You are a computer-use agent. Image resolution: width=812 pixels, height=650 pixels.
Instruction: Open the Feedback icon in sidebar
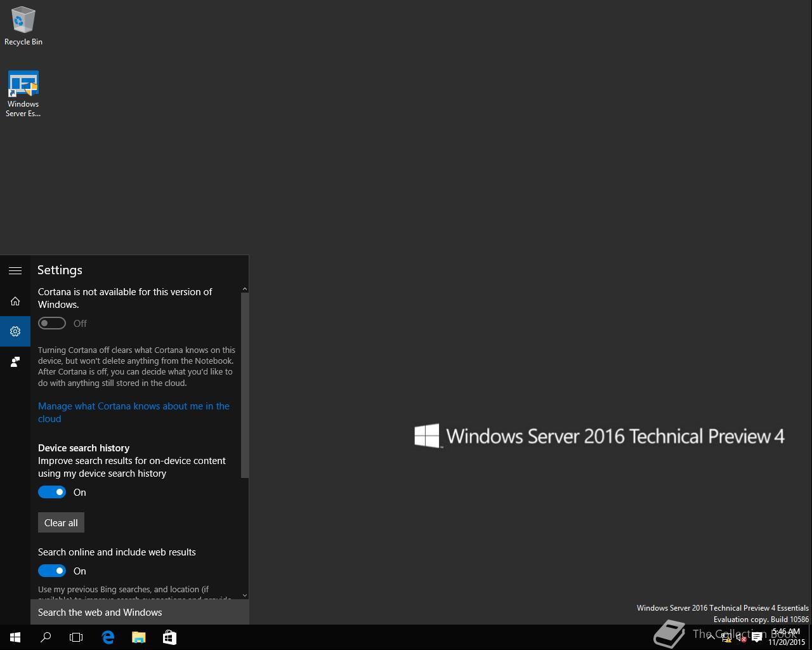(x=15, y=362)
